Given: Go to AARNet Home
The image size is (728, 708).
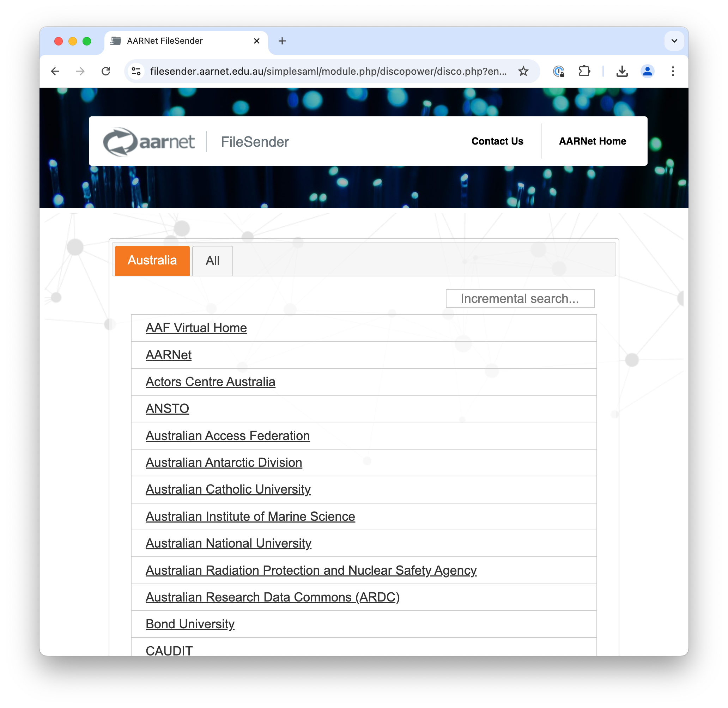Looking at the screenshot, I should pyautogui.click(x=592, y=141).
